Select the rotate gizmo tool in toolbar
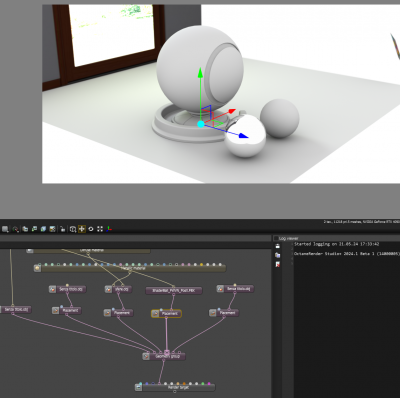This screenshot has height=398, width=400. point(91,229)
